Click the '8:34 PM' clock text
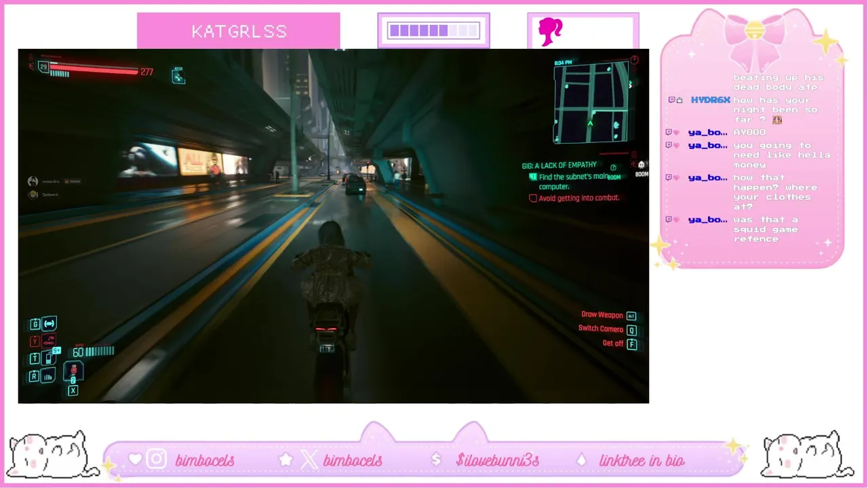Image resolution: width=868 pixels, height=488 pixels. coord(563,62)
